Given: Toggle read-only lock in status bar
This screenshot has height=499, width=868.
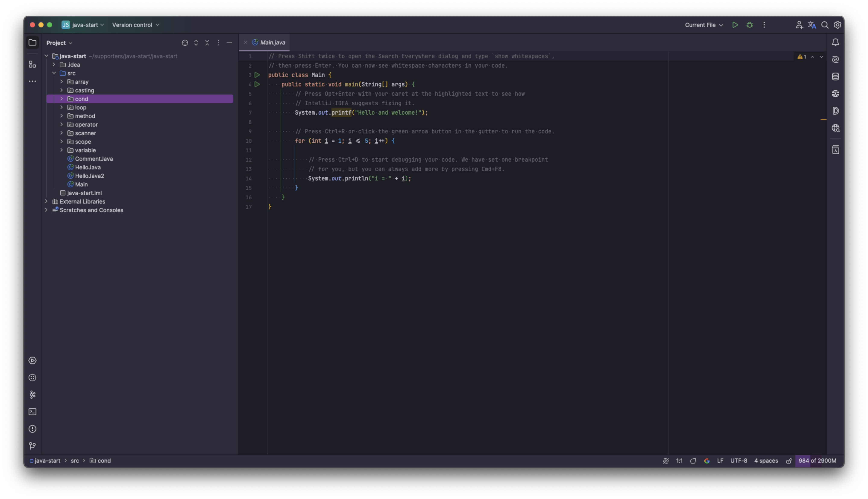Looking at the screenshot, I should coord(789,461).
